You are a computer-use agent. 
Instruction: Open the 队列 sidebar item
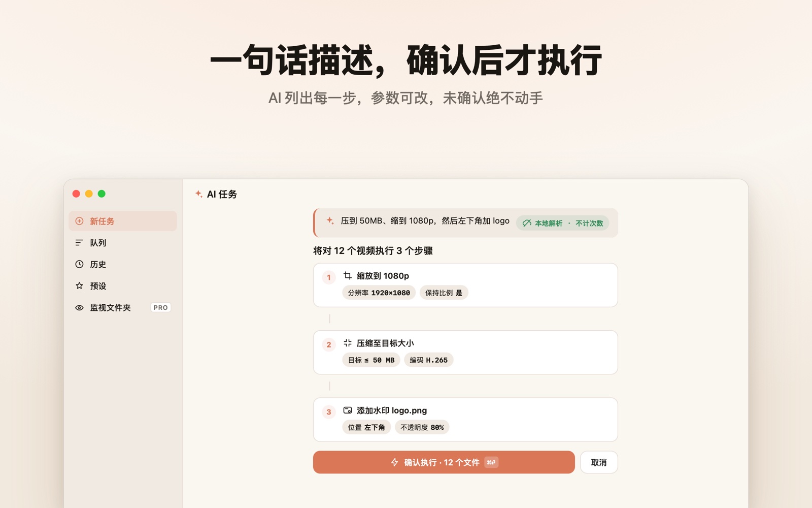point(123,243)
